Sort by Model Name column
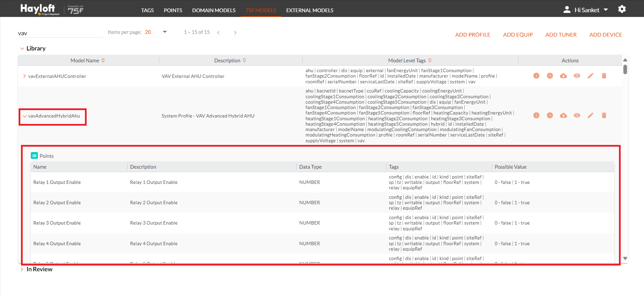This screenshot has width=644, height=297. 103,60
